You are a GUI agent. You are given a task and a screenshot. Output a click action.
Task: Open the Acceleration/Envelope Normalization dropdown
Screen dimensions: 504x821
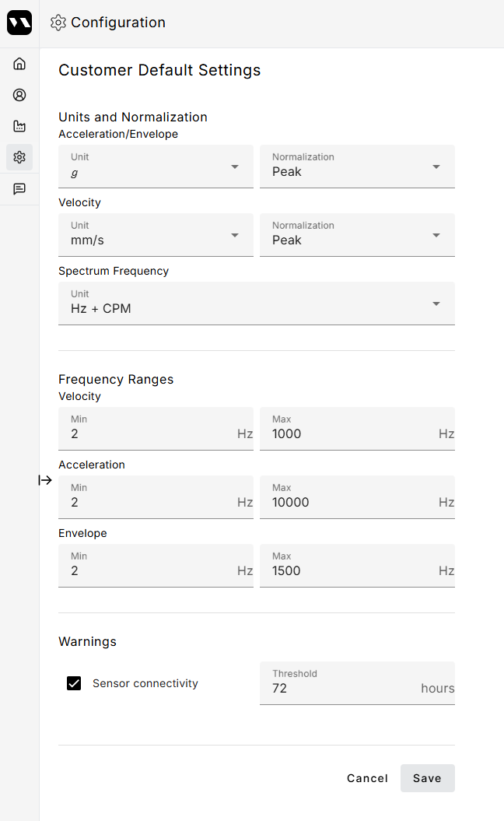pyautogui.click(x=357, y=167)
